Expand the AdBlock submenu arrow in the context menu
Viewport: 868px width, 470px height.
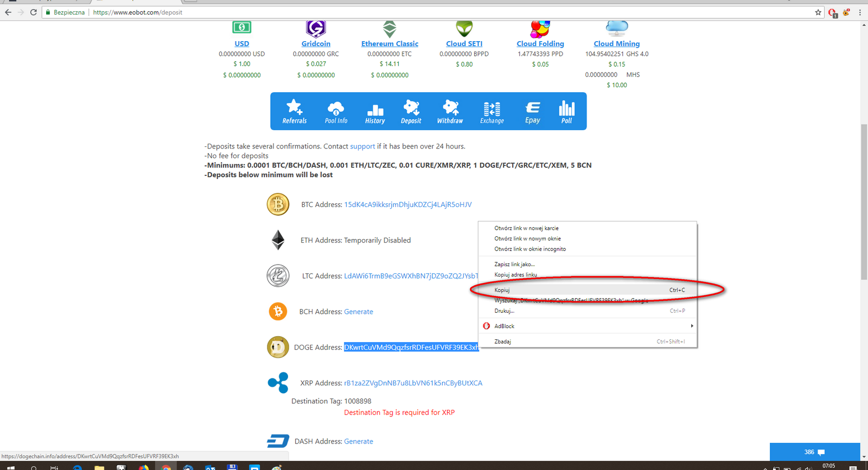[692, 326]
